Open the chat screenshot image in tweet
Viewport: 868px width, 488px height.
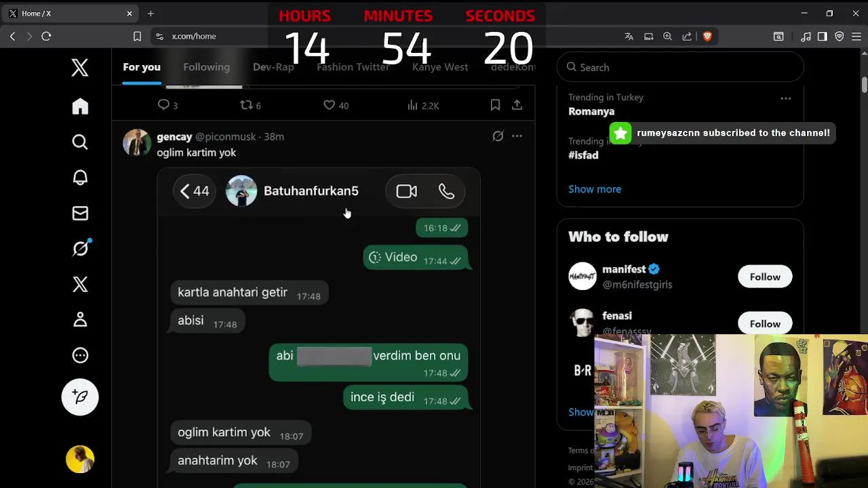click(x=319, y=328)
